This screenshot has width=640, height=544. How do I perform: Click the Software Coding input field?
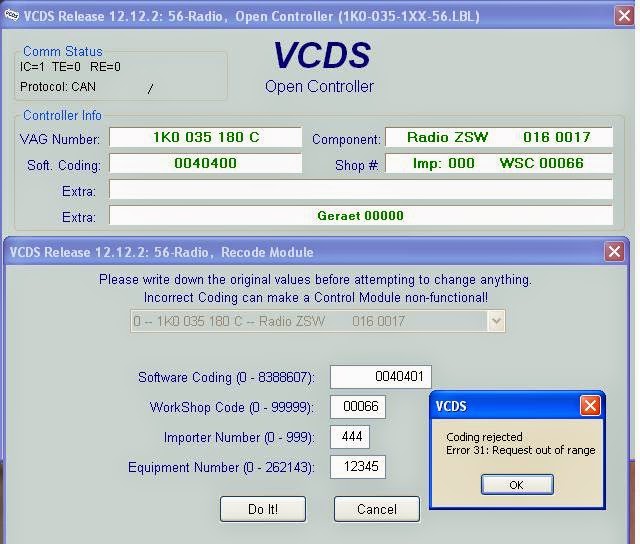click(x=380, y=376)
